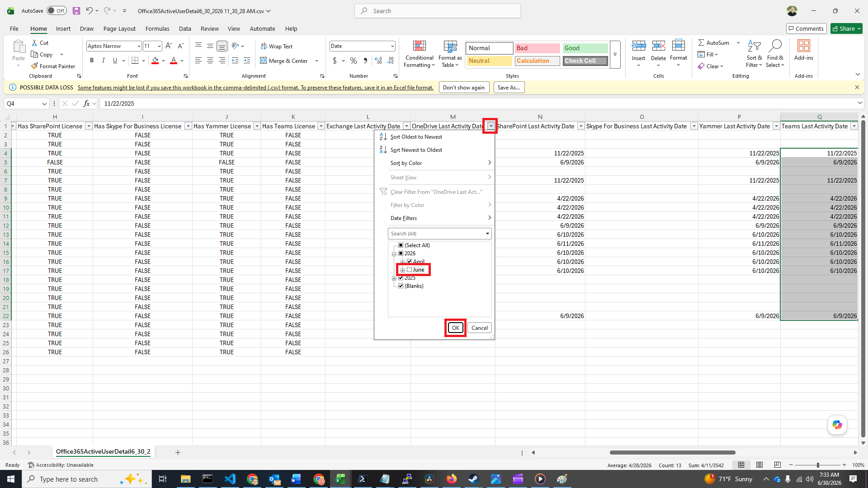Open the font size dropdown
Viewport: 868px width, 488px height.
[x=159, y=46]
